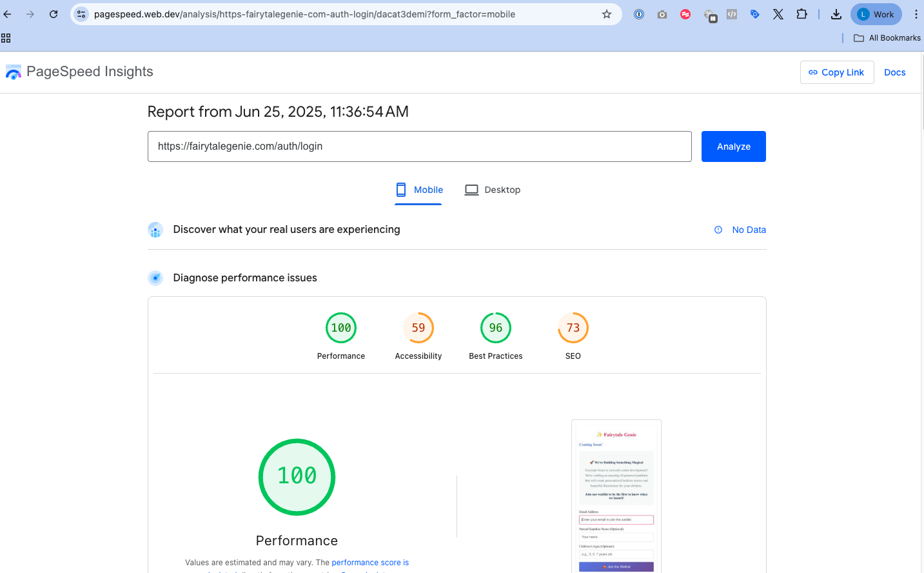The width and height of the screenshot is (924, 573).
Task: Click the blue tag extension icon
Action: pos(755,14)
